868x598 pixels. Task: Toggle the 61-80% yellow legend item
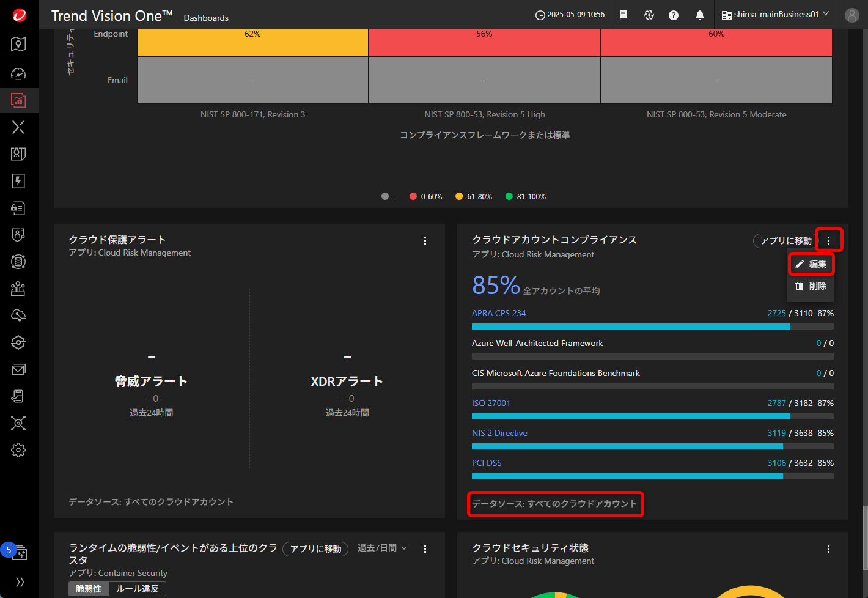tap(474, 197)
